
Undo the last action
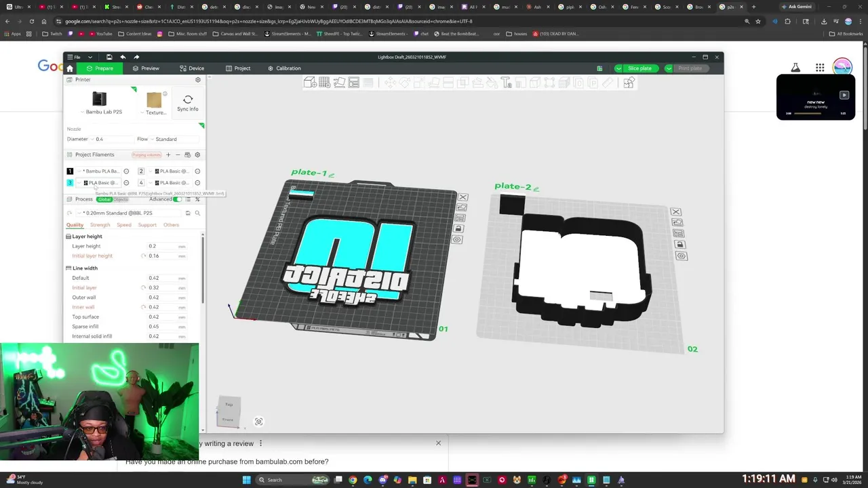[x=123, y=57]
